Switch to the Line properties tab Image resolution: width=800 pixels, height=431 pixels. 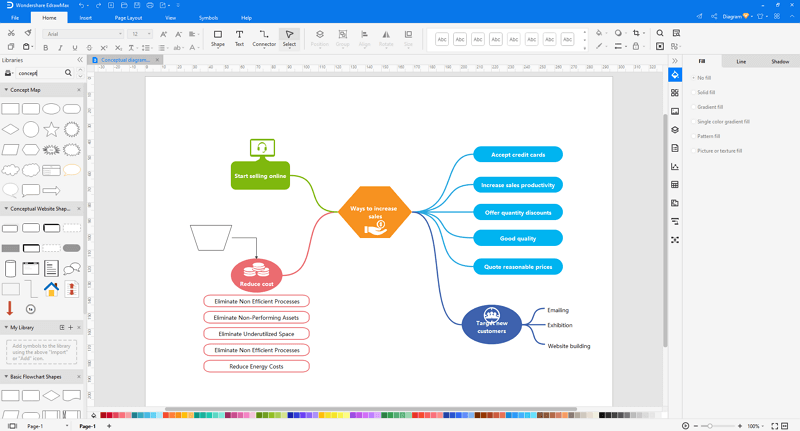point(741,61)
